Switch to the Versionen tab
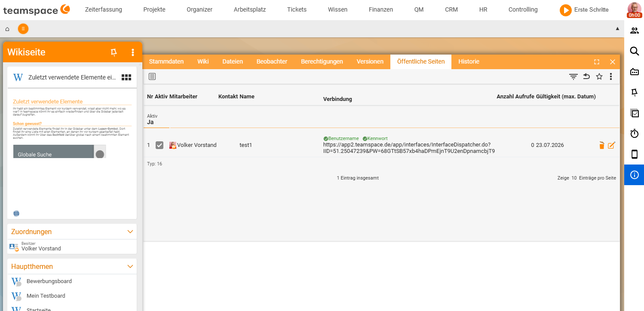644x311 pixels. 370,61
